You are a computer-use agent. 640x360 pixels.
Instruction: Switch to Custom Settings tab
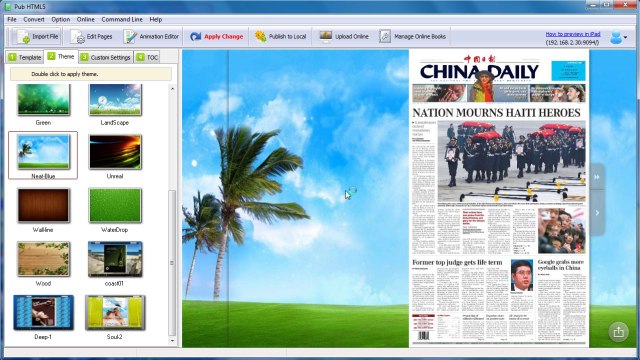pyautogui.click(x=106, y=58)
